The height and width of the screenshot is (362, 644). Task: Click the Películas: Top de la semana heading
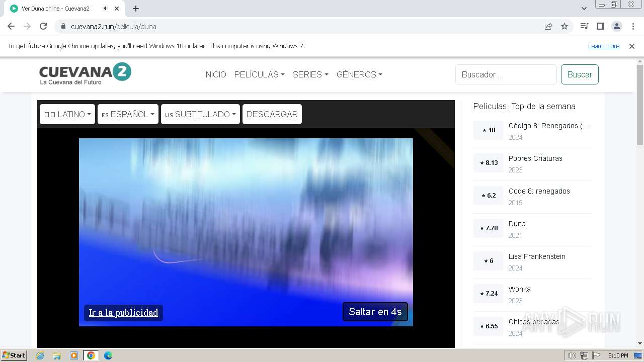[x=524, y=106]
